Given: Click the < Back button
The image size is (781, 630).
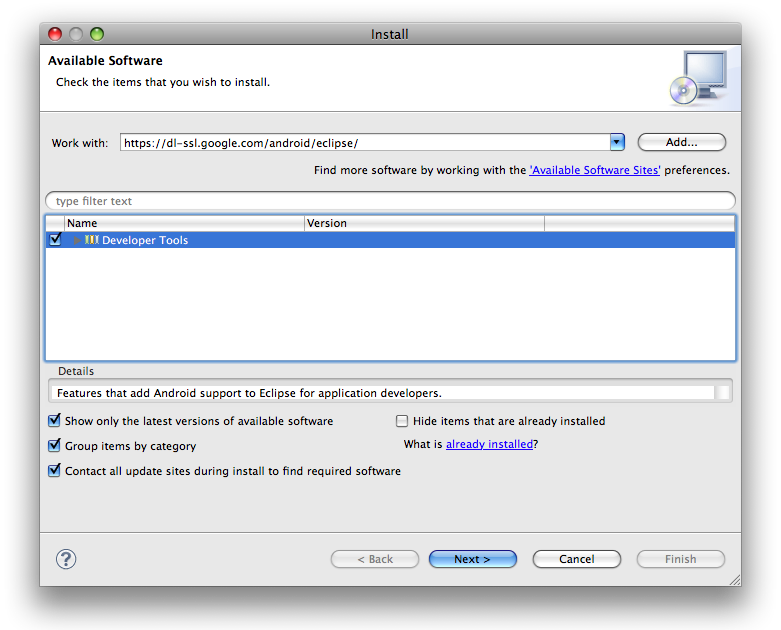Looking at the screenshot, I should (375, 559).
